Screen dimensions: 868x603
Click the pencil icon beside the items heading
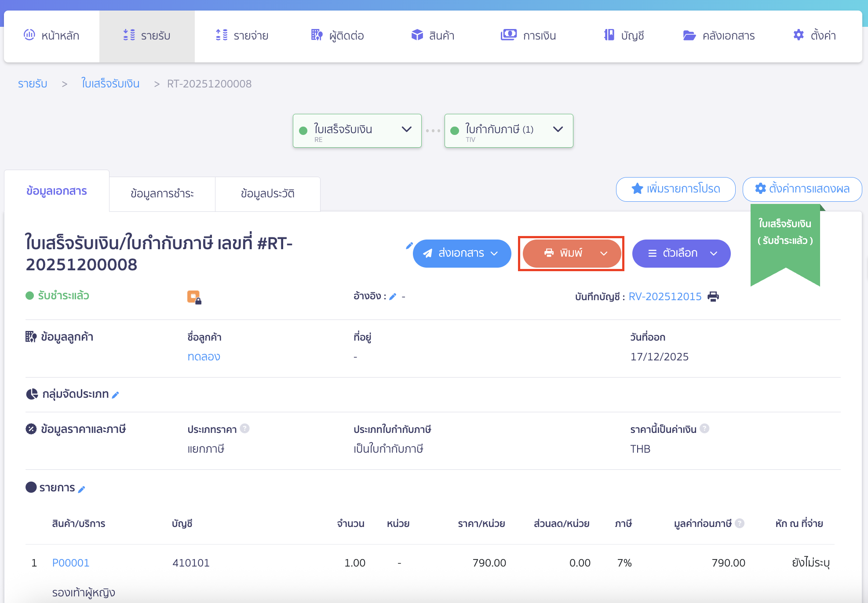(x=82, y=489)
